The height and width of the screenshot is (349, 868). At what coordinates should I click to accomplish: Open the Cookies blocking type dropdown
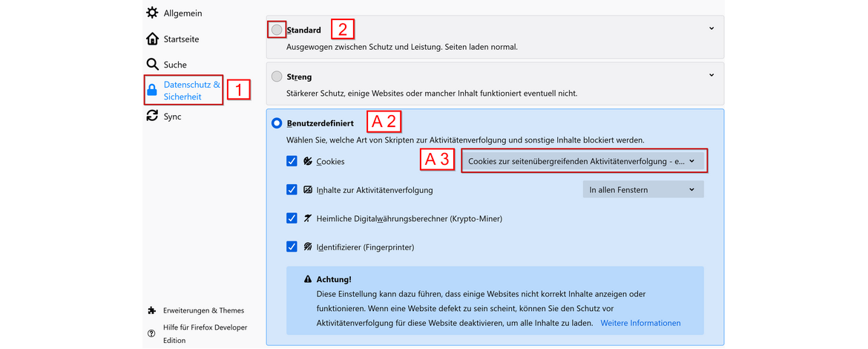[583, 161]
